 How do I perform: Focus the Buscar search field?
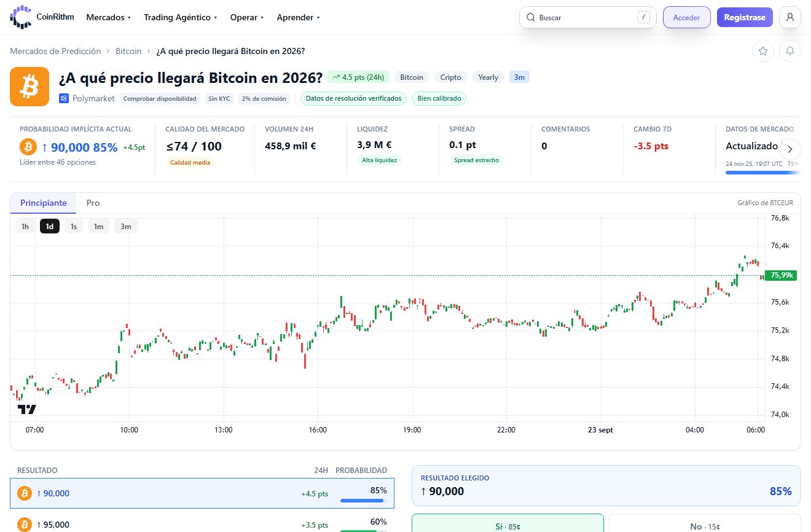pos(588,17)
